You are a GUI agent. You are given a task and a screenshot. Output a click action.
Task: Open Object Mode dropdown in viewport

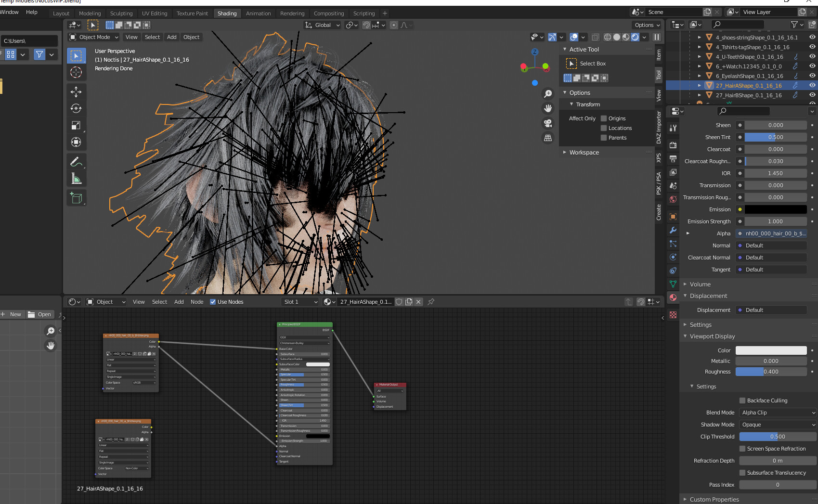point(94,37)
